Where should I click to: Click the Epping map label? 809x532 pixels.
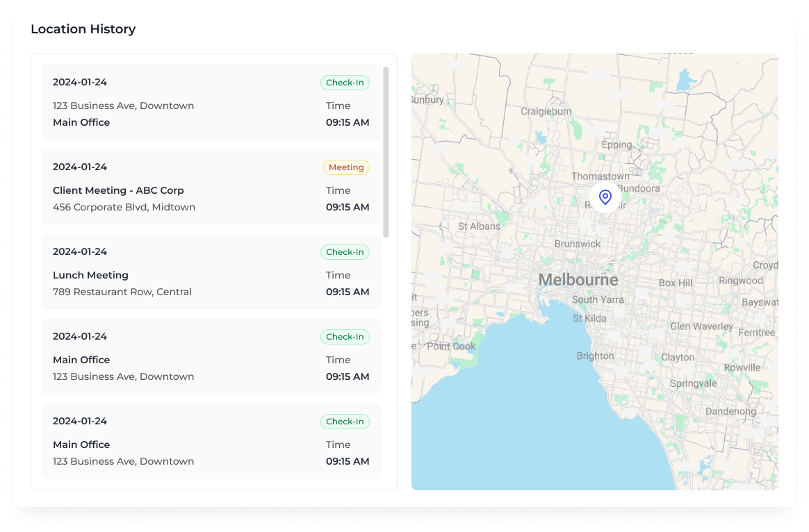click(616, 145)
